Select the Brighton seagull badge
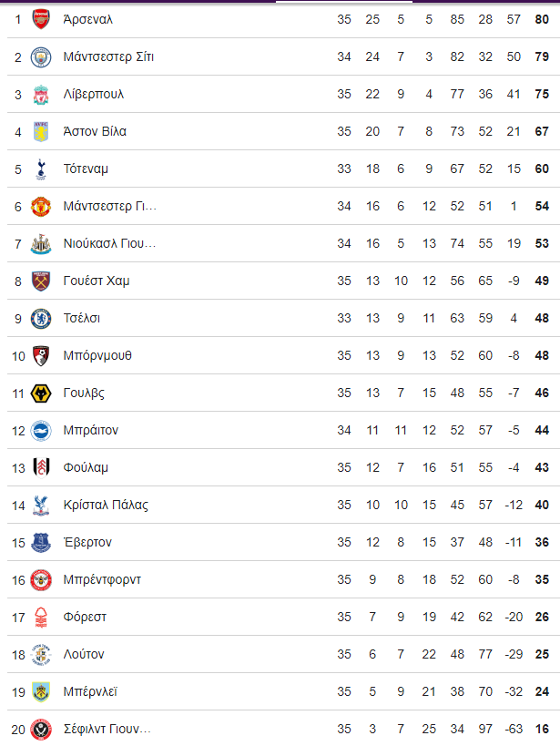The height and width of the screenshot is (746, 560). click(x=41, y=431)
